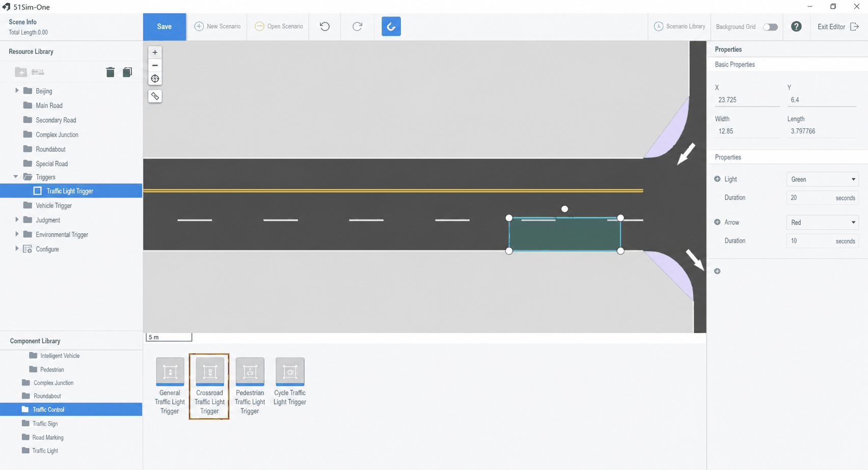Select the Cycle Traffic Light Trigger component
Screen dimensions: 868x470
pos(290,382)
